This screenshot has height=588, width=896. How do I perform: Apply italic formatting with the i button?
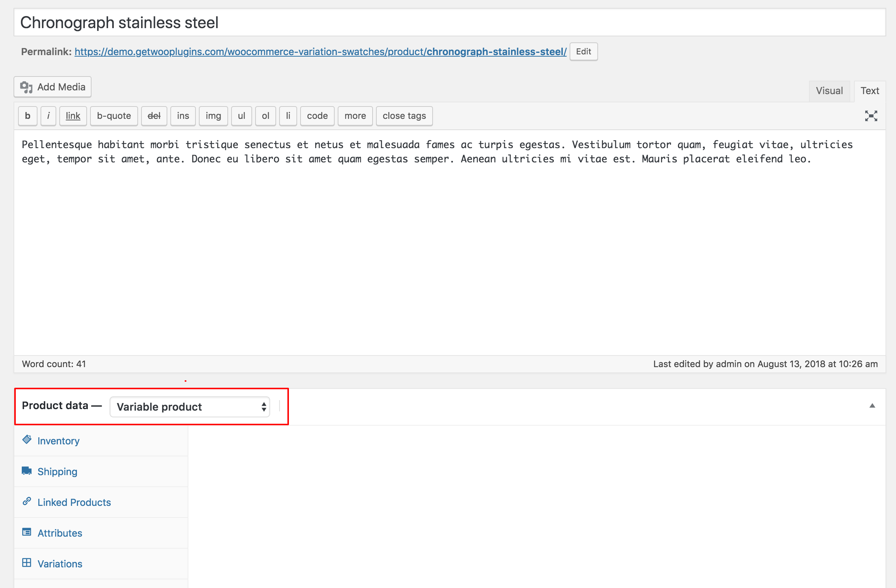(x=48, y=116)
